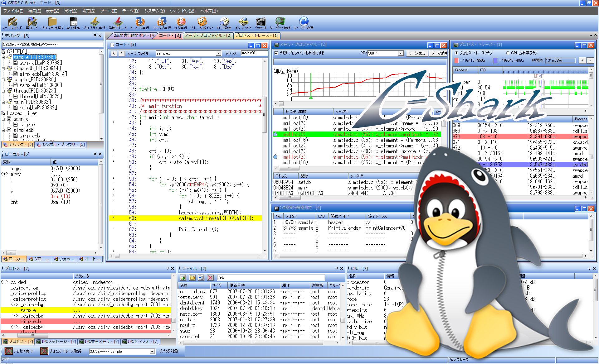Save everything with the 全て保存 icon
599x364 pixels.
73,21
